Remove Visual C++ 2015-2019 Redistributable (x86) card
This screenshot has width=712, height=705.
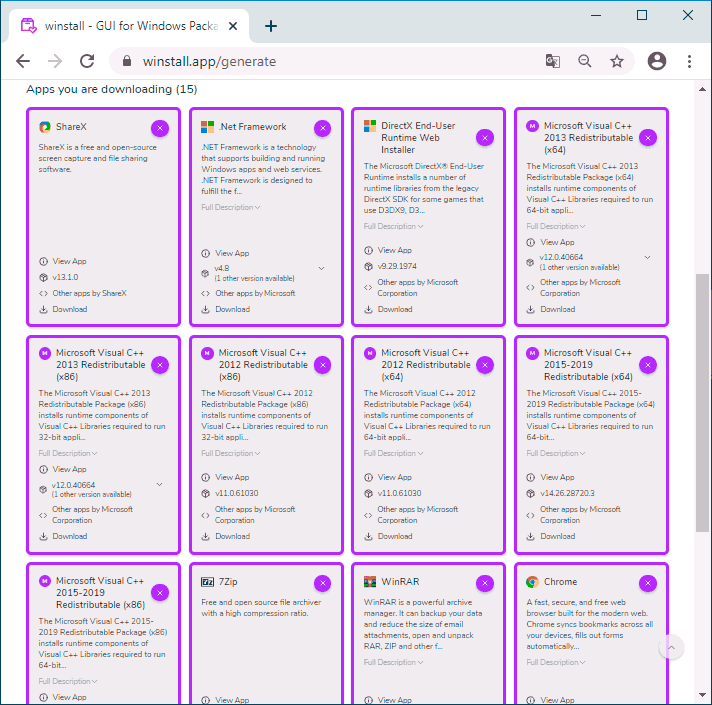(160, 592)
